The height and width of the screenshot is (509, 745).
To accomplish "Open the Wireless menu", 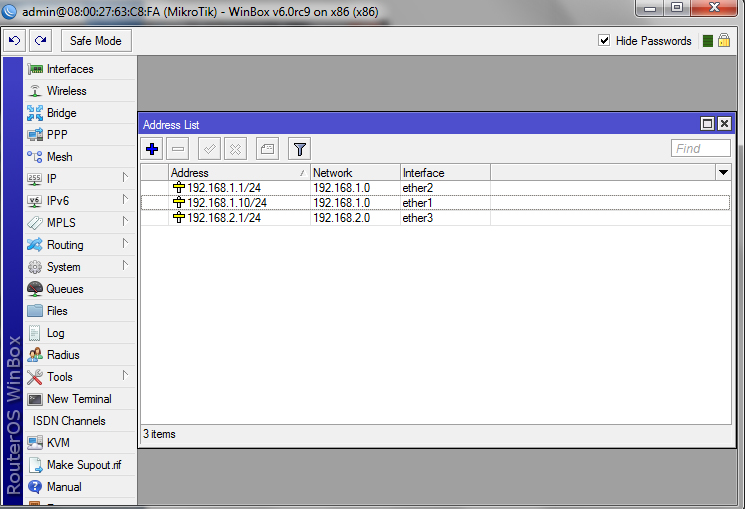I will [x=79, y=91].
